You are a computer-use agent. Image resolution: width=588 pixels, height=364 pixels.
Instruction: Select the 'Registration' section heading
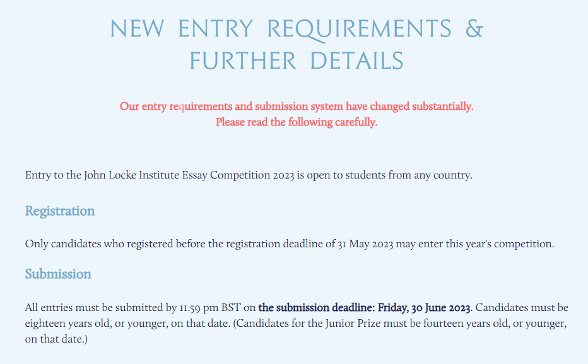60,211
